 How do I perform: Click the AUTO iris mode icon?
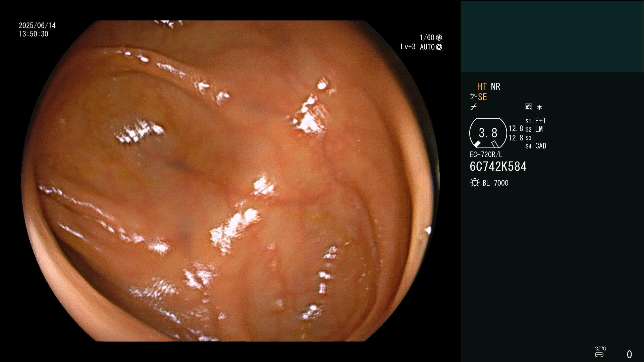[x=439, y=47]
